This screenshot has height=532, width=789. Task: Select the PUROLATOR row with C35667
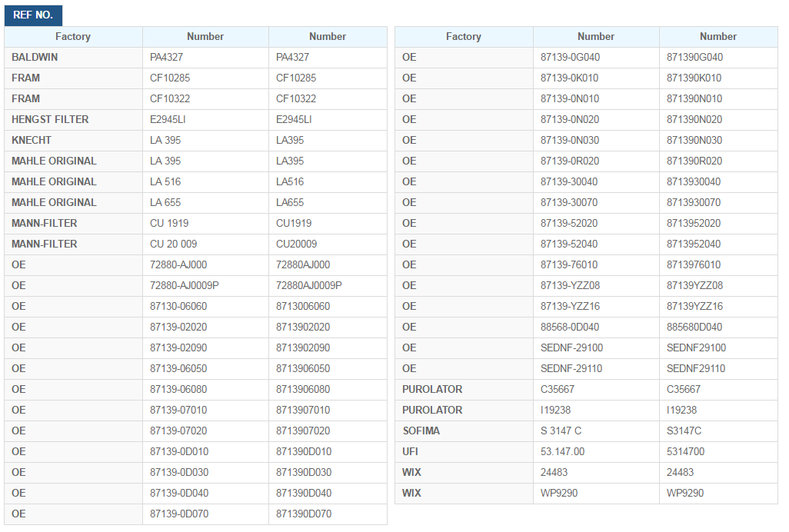(586, 390)
